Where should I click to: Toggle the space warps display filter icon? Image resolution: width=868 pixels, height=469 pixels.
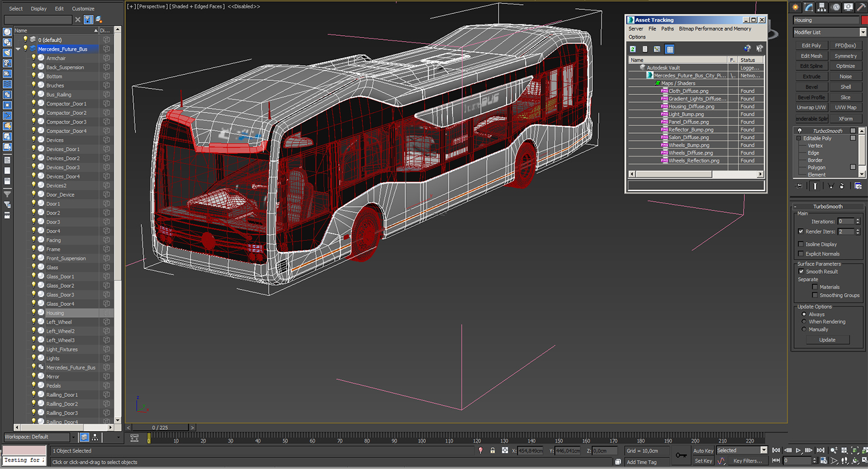pyautogui.click(x=8, y=84)
